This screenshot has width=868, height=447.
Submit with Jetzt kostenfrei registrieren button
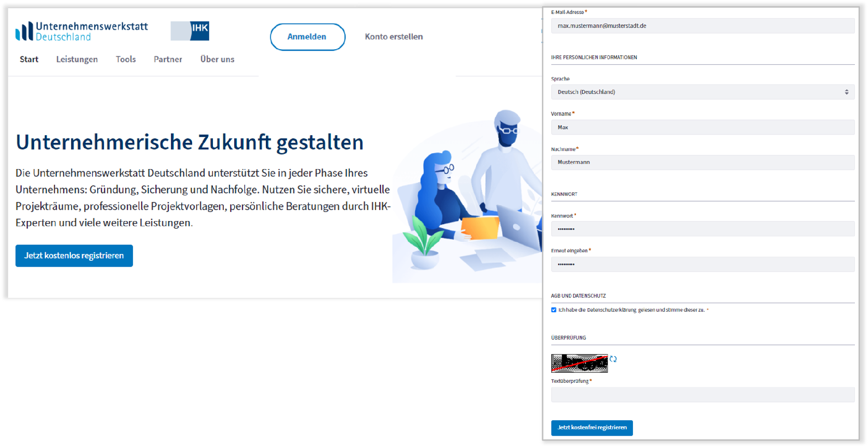(x=592, y=428)
